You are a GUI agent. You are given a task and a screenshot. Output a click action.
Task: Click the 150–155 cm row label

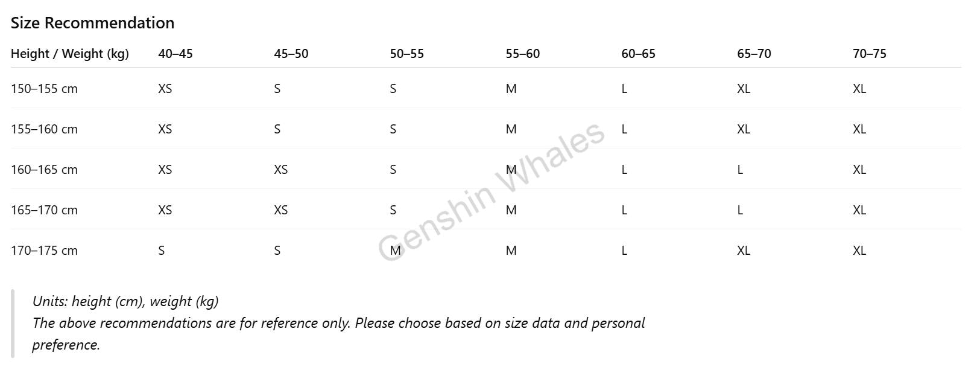44,89
